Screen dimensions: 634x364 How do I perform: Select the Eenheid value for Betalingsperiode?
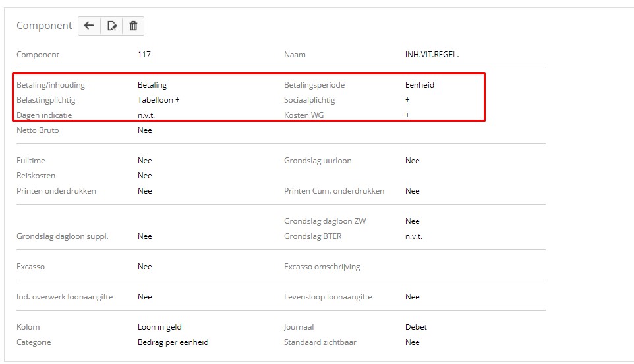(x=419, y=85)
